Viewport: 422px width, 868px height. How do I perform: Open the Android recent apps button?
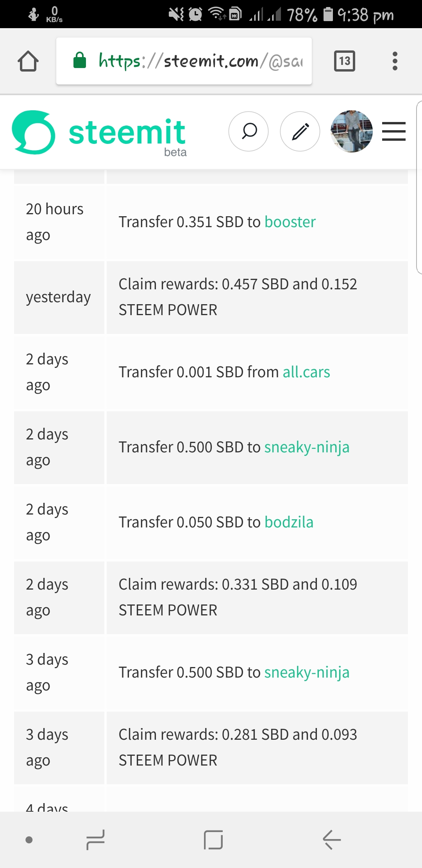click(95, 840)
